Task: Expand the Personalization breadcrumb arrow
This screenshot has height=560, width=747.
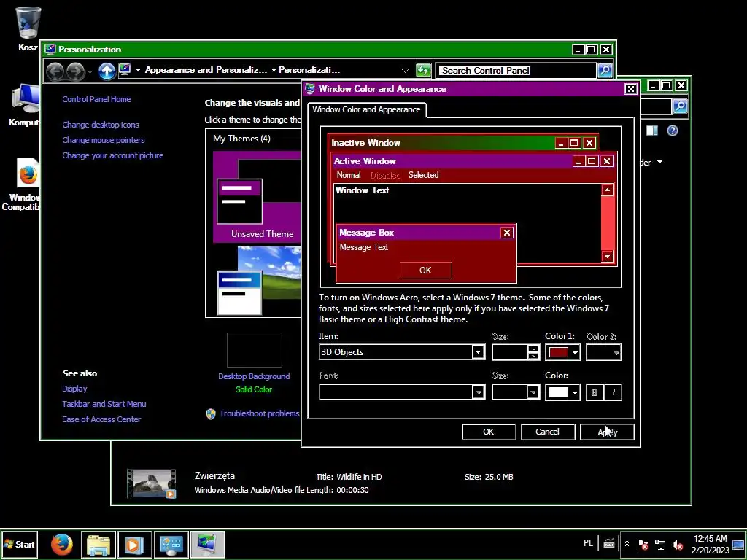Action: click(274, 71)
